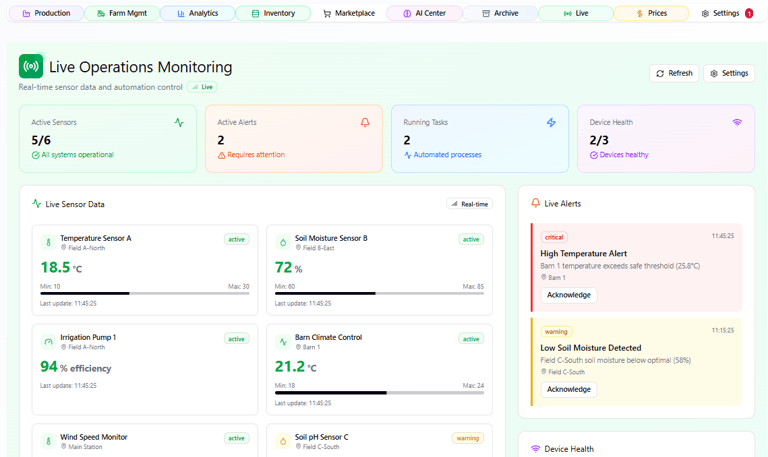Switch to the AI Center tab
This screenshot has height=457, width=768.
click(x=424, y=13)
